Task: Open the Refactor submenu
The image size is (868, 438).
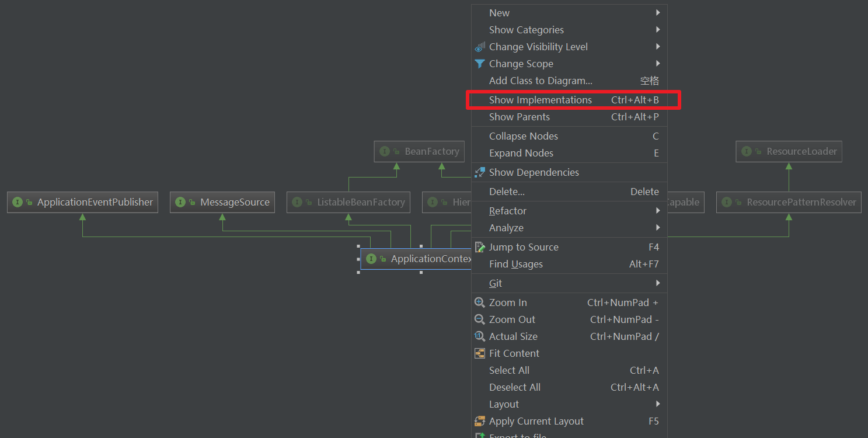Action: click(569, 211)
